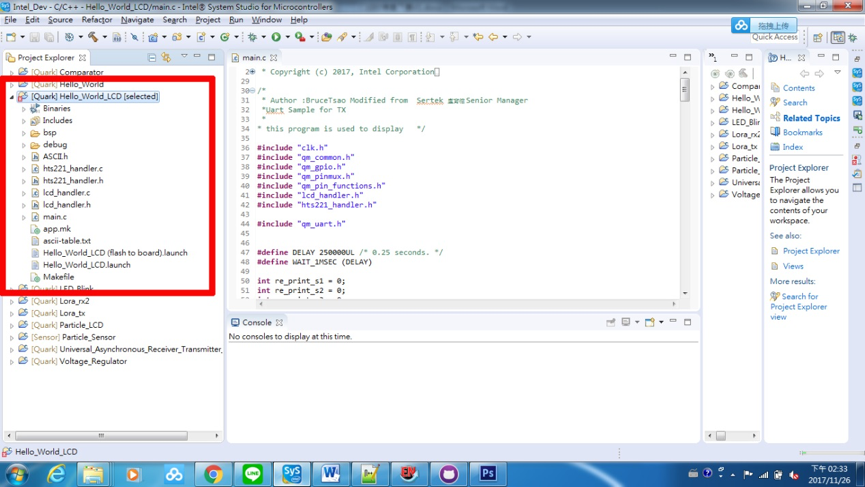Click the Project Explorer horizontal scrollbar
This screenshot has width=865, height=487.
pos(101,436)
